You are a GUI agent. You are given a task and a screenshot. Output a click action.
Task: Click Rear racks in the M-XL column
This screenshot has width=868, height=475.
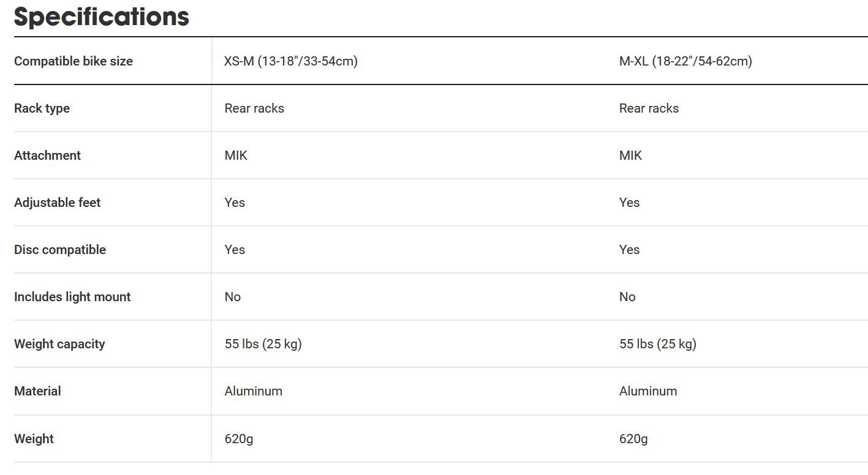(x=649, y=108)
